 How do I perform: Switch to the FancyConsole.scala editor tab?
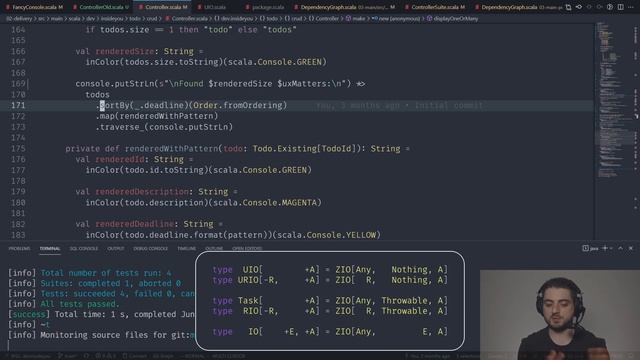[x=34, y=7]
